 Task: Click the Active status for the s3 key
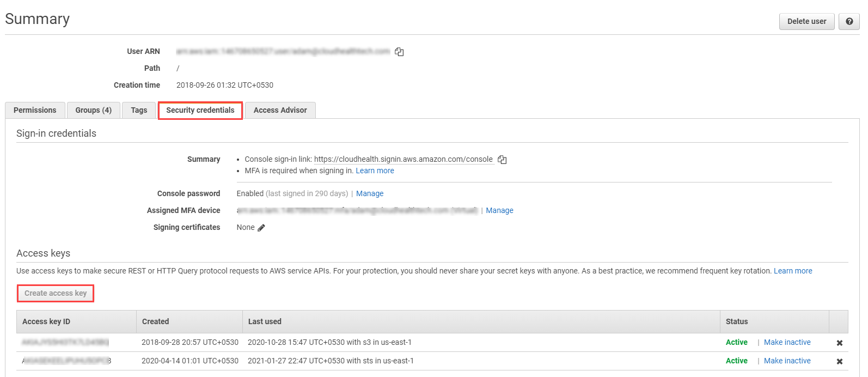(736, 342)
